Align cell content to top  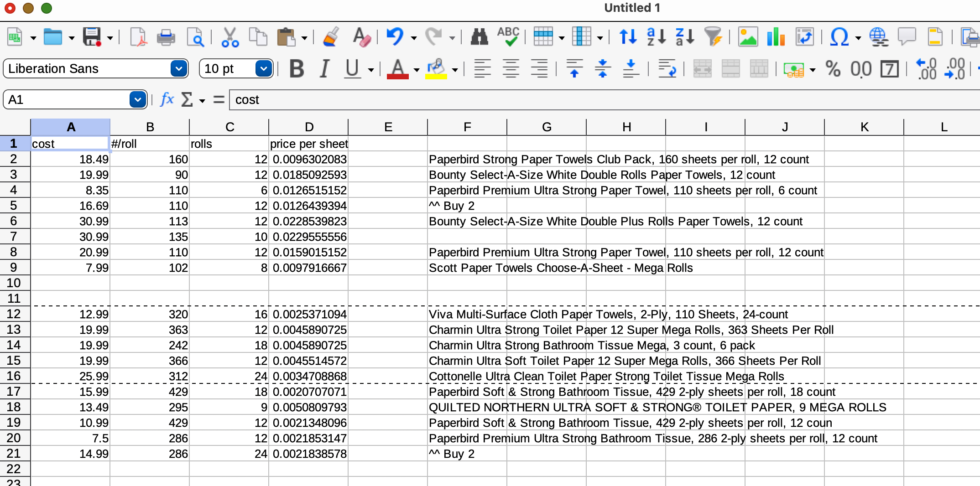(574, 69)
